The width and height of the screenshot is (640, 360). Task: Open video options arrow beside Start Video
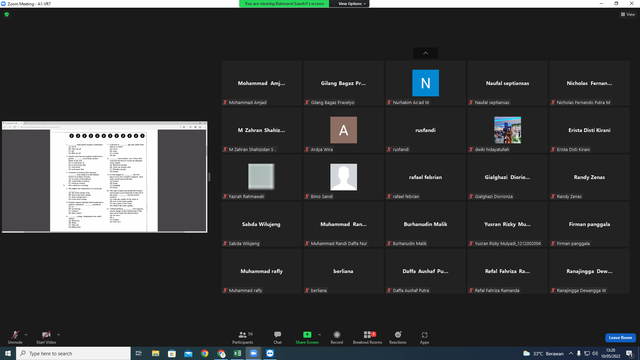point(59,335)
